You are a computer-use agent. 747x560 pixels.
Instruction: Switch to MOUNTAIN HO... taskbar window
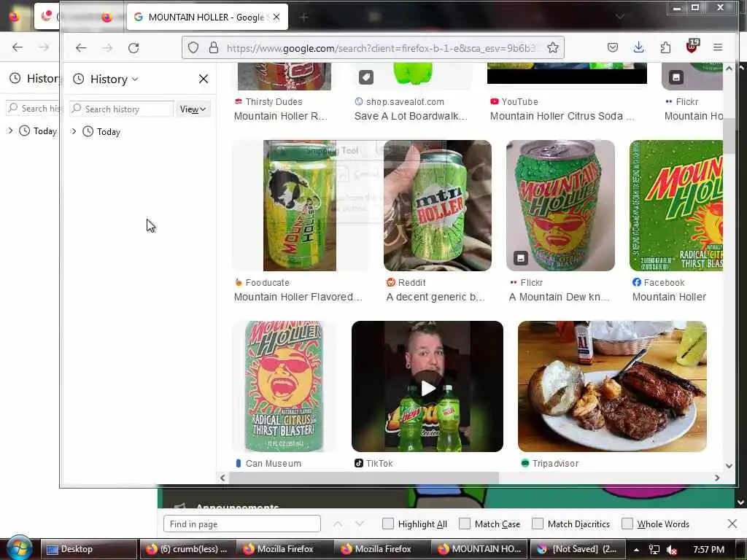tap(479, 549)
